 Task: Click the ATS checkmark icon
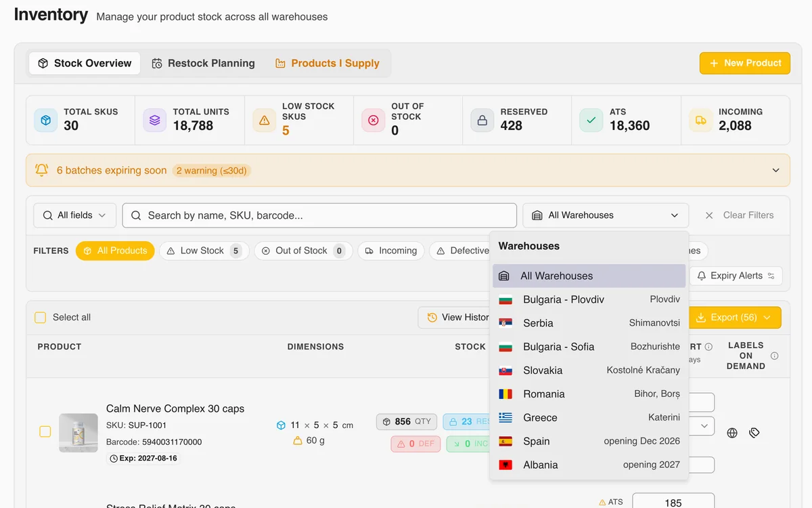(x=591, y=120)
